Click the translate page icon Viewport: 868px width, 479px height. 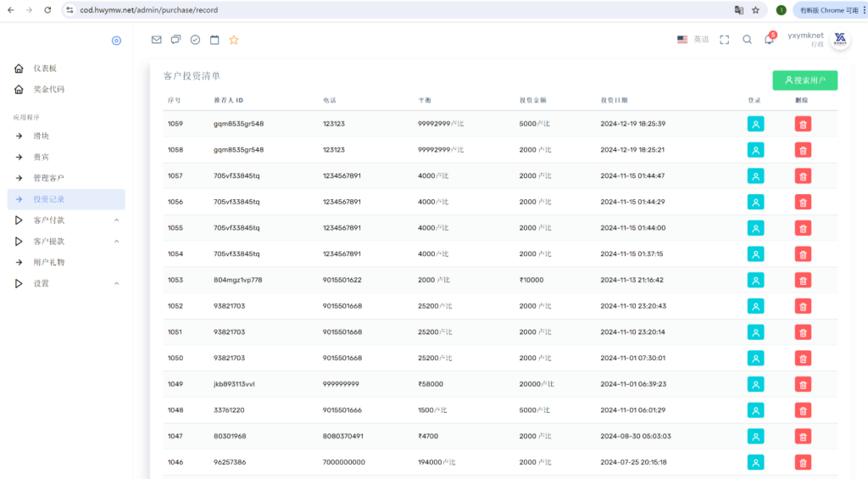coord(739,10)
